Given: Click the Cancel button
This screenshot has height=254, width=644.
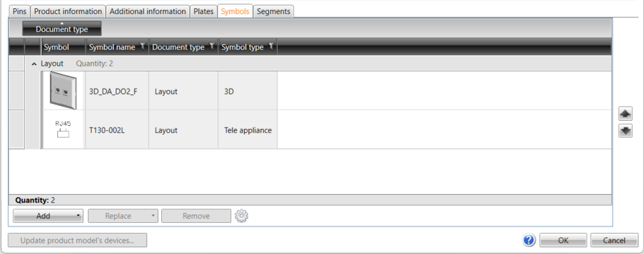Looking at the screenshot, I should tap(615, 241).
